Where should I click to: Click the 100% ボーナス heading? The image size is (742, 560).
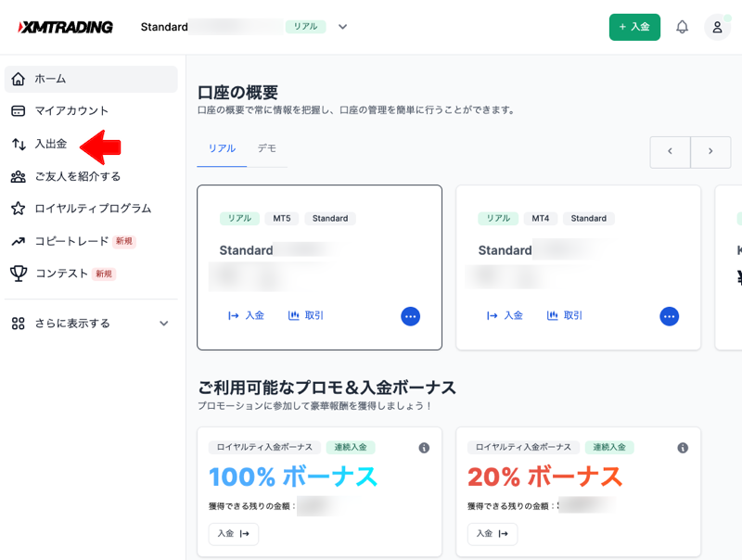pyautogui.click(x=293, y=477)
